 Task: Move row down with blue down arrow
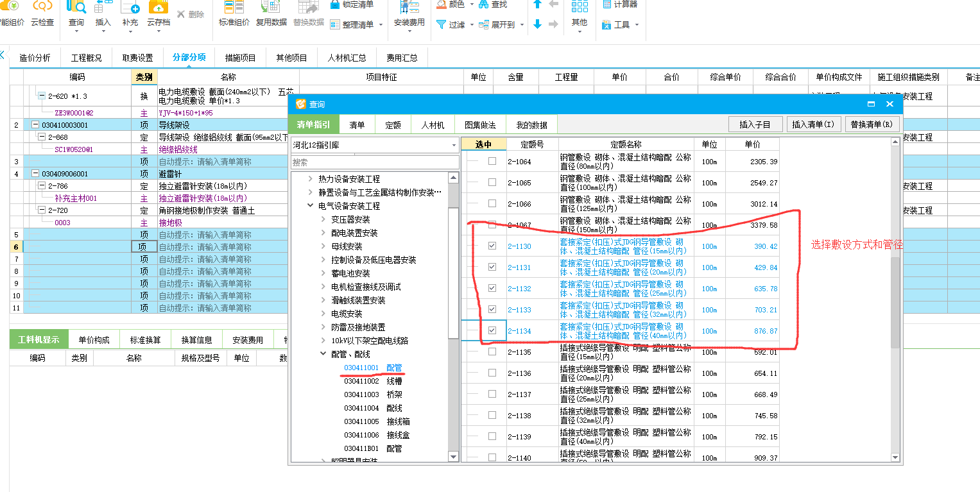(x=538, y=24)
